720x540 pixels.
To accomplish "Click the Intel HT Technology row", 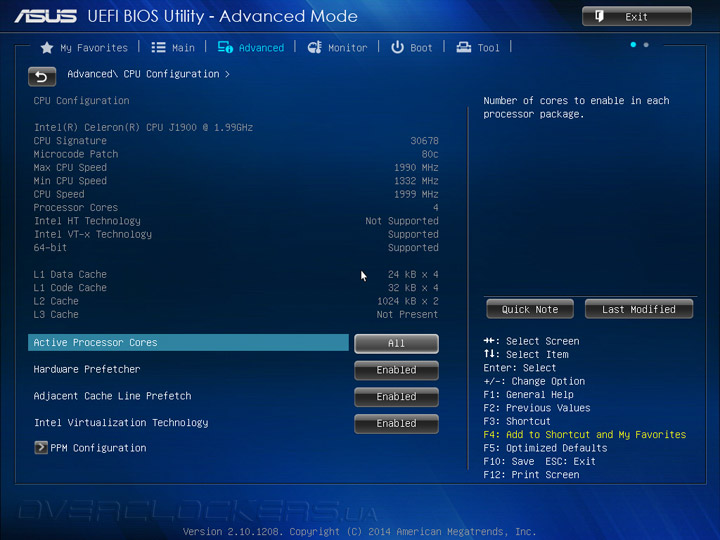I will click(x=236, y=221).
